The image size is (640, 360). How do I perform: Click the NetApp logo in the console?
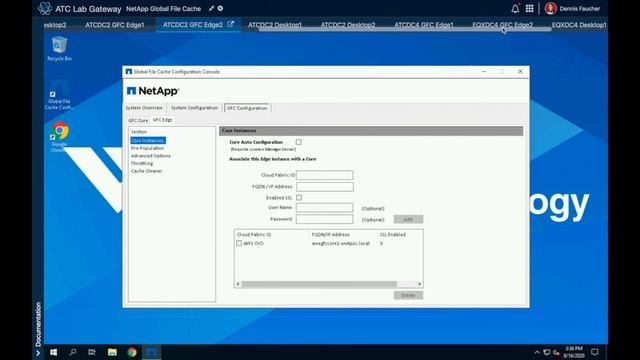tap(153, 91)
